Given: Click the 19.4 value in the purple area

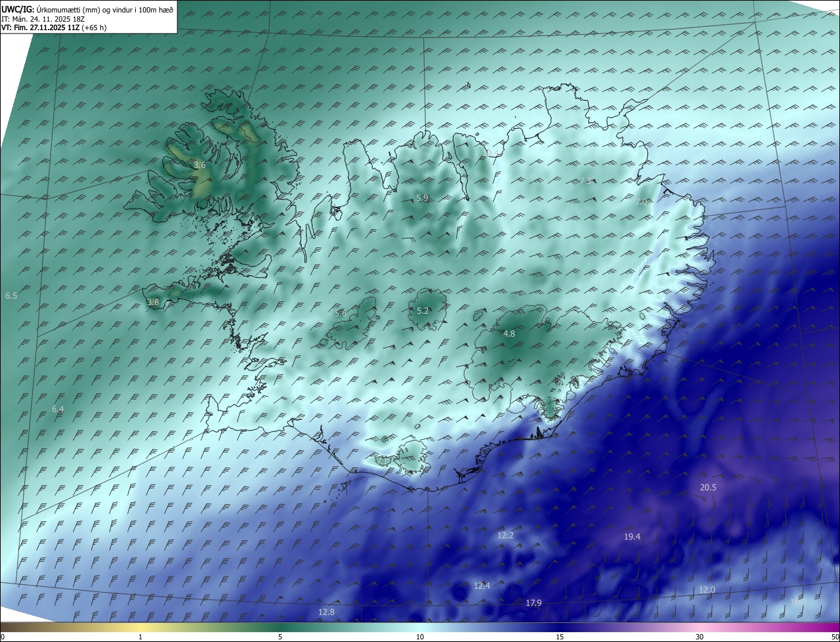Looking at the screenshot, I should [x=632, y=536].
